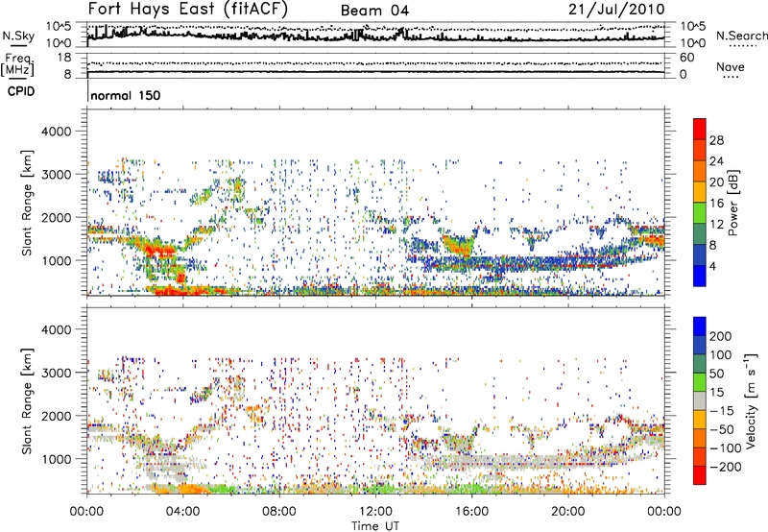Pick the orange -100 to -50 velocity swatch
This screenshot has height=532, width=768.
click(700, 438)
